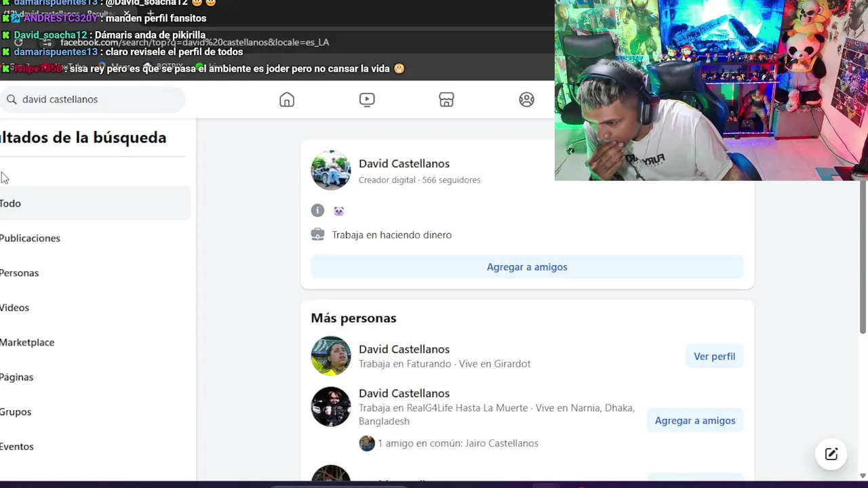868x488 pixels.
Task: Click the panda emoji in profile card
Action: tap(339, 211)
